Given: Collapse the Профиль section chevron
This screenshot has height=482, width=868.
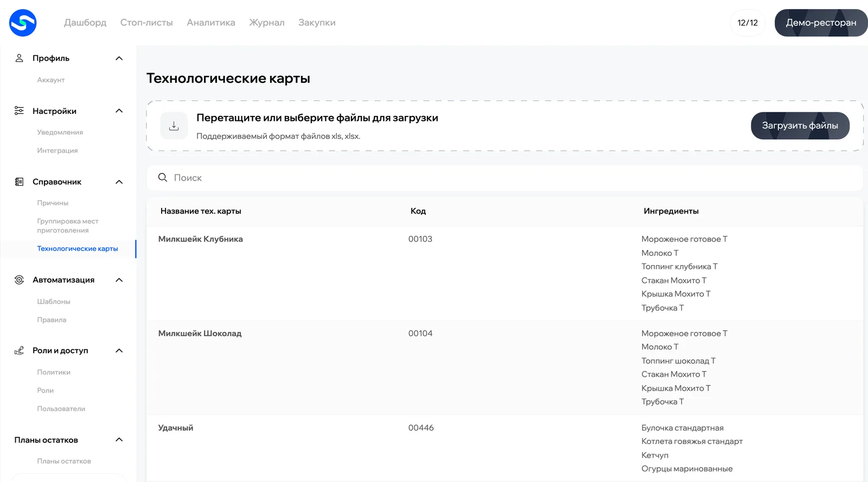Looking at the screenshot, I should [x=119, y=58].
